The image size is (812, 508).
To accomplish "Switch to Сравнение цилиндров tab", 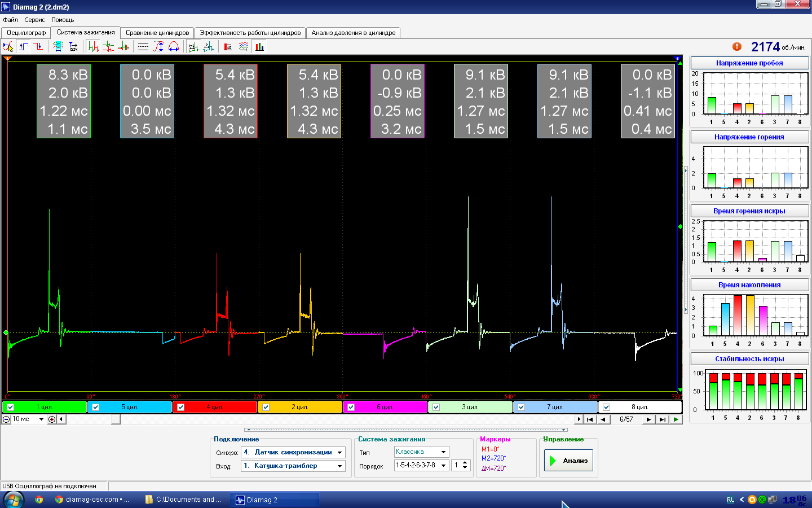I will [157, 33].
